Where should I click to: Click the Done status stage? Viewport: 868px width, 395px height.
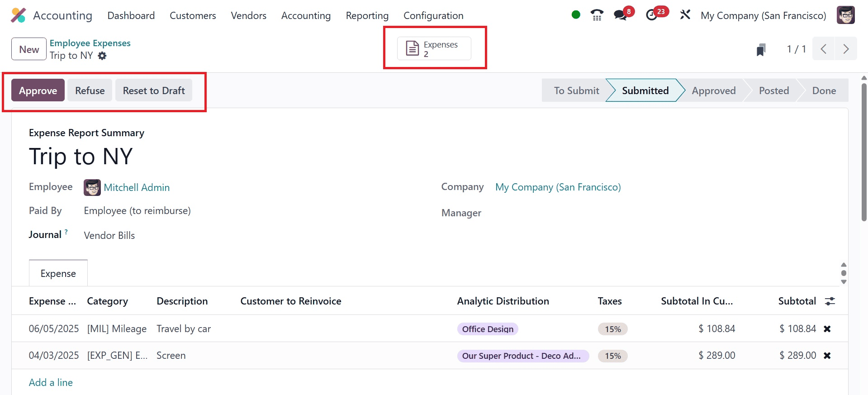(824, 90)
